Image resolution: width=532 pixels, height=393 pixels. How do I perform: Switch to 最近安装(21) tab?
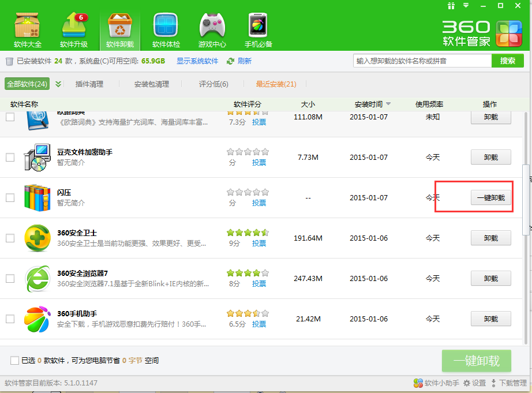tap(276, 84)
